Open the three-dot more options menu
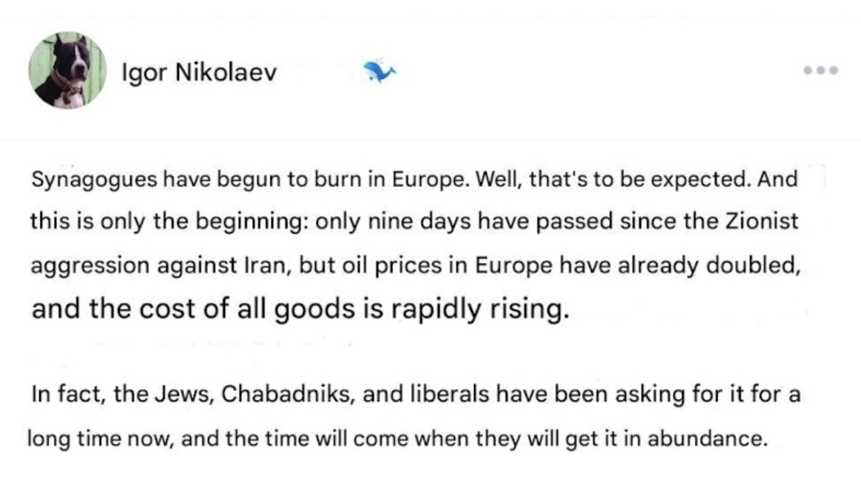Viewport: 861px width, 504px height. pyautogui.click(x=821, y=71)
